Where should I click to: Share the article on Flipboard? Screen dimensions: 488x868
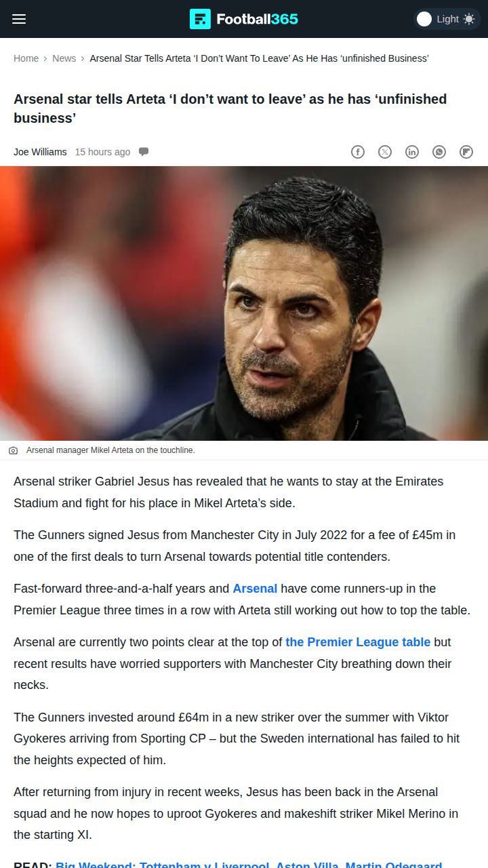pos(466,152)
